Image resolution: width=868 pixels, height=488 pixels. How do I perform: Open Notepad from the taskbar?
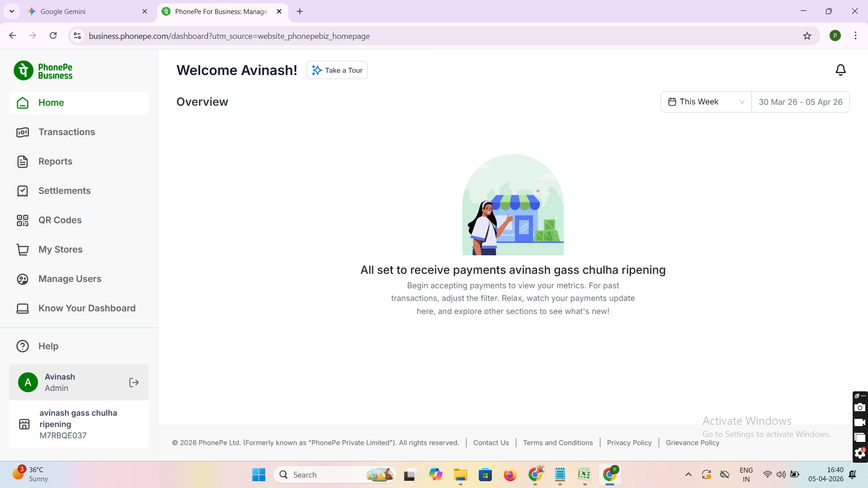click(x=560, y=475)
